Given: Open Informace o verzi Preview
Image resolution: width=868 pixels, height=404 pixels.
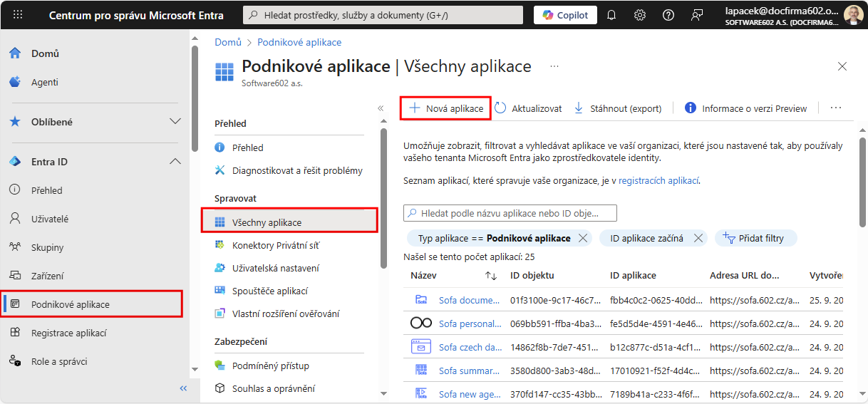Looking at the screenshot, I should pos(745,108).
